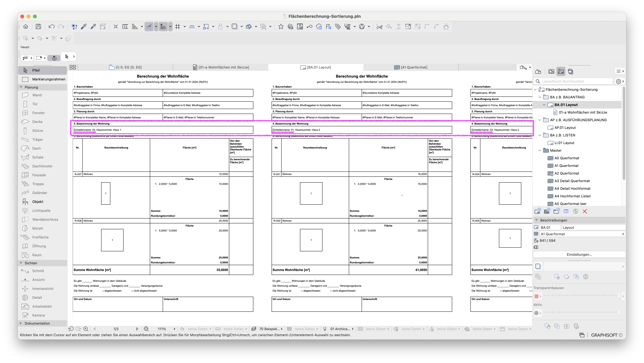This screenshot has height=363, width=644.
Task: Click the Home icon in the toolbar
Action: (x=26, y=26)
